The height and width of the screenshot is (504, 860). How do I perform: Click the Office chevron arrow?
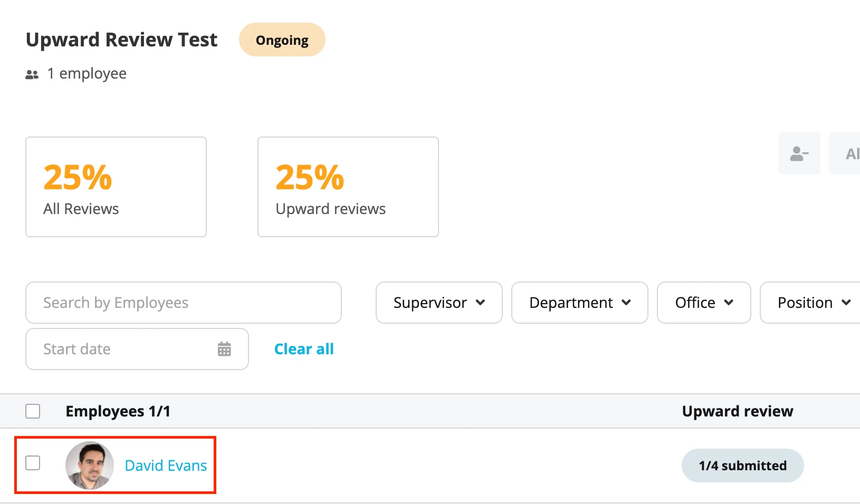coord(729,303)
